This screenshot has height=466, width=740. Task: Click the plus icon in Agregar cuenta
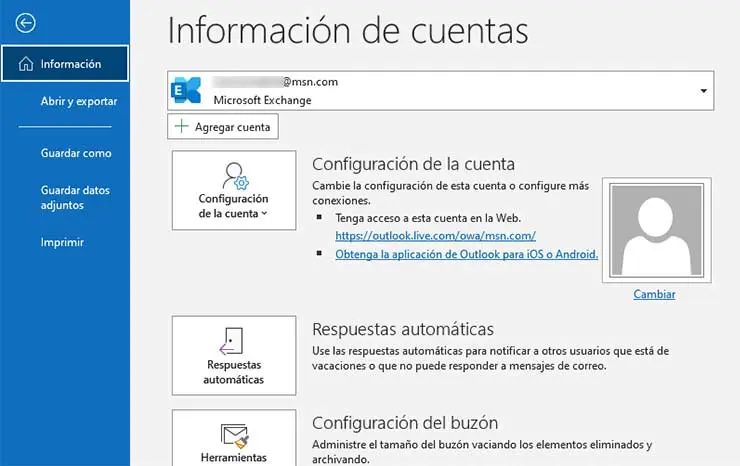(x=181, y=126)
